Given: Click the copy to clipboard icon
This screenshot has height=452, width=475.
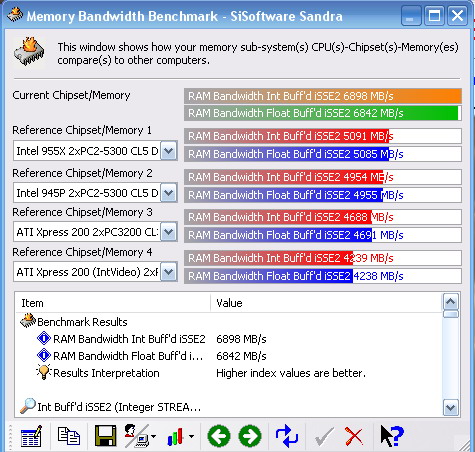Looking at the screenshot, I should 69,436.
